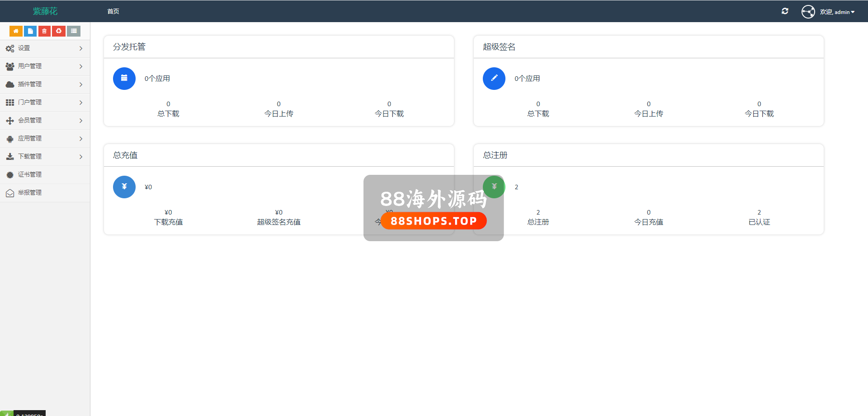
Task: Click the blue yen icon in 总充值 card
Action: coord(124,187)
